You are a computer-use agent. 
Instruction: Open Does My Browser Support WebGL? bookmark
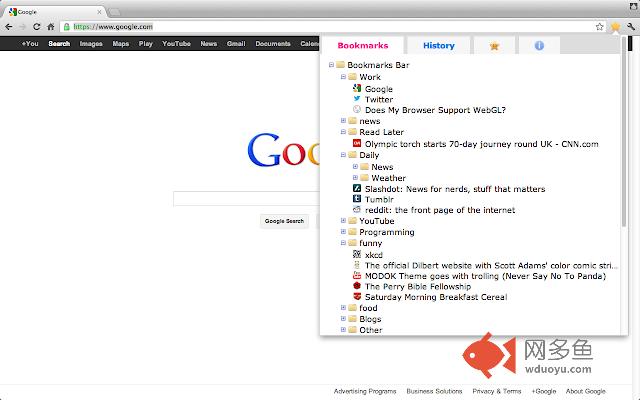click(x=435, y=110)
